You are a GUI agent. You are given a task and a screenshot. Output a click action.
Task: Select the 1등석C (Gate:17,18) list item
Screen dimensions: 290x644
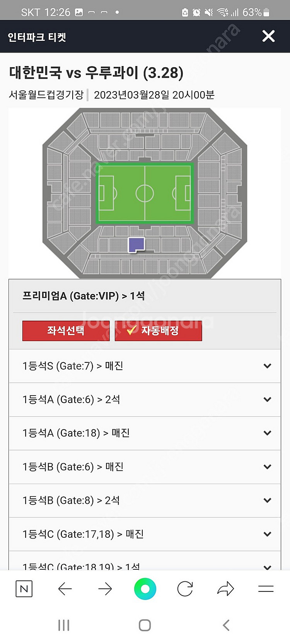(145, 534)
